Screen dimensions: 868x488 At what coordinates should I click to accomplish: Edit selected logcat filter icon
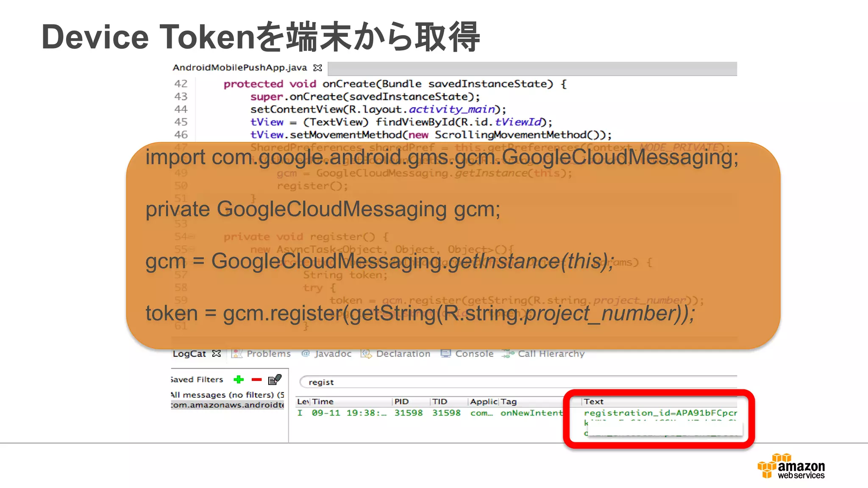[x=275, y=379]
